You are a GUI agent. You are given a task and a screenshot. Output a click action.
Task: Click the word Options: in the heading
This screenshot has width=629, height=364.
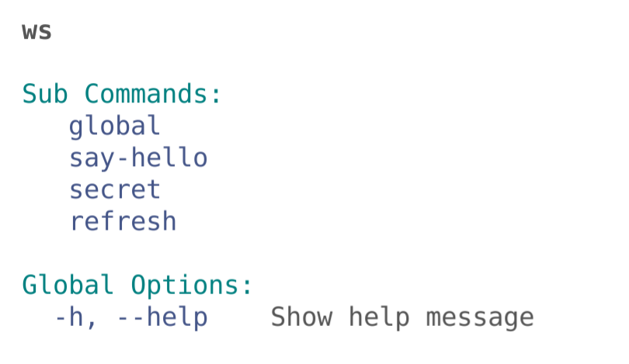192,286
